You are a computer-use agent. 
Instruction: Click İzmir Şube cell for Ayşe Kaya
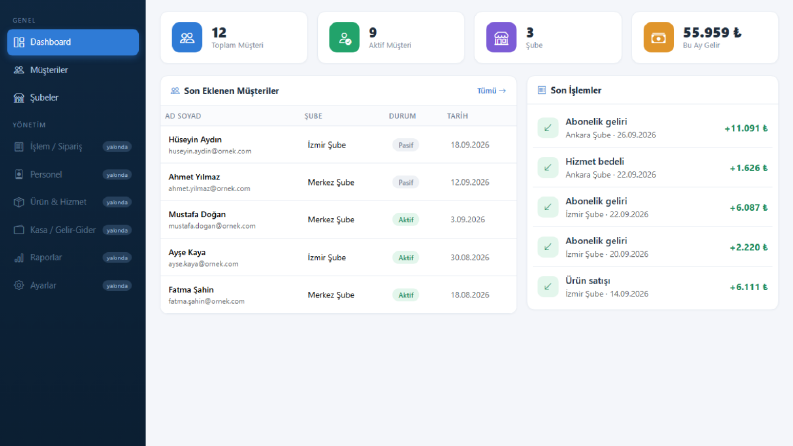point(327,257)
